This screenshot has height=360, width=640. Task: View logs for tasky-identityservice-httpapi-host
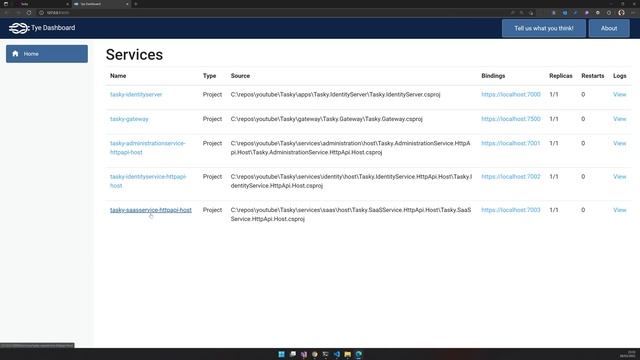[x=619, y=176]
